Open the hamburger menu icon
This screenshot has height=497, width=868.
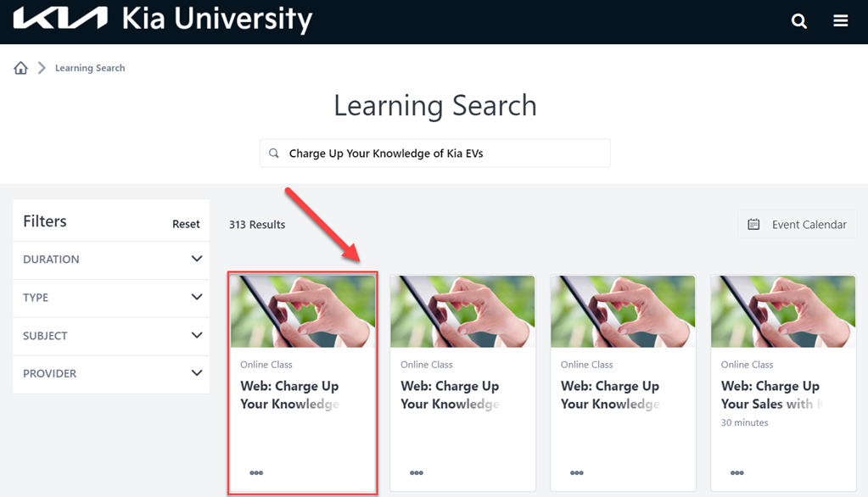[x=840, y=21]
